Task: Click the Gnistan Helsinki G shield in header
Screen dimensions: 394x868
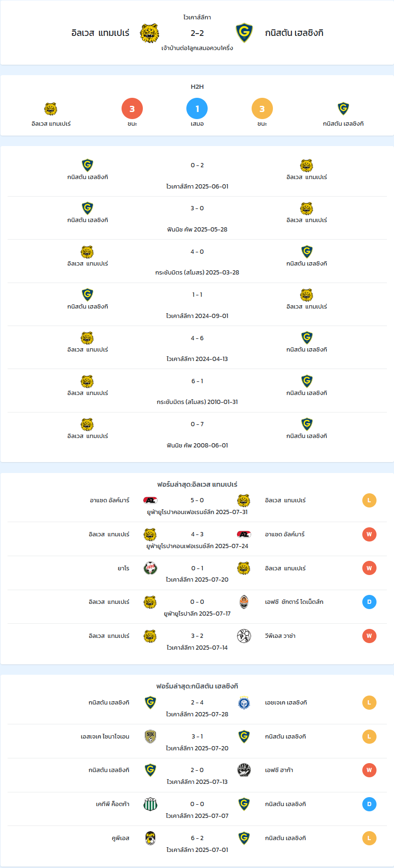Action: tap(244, 33)
